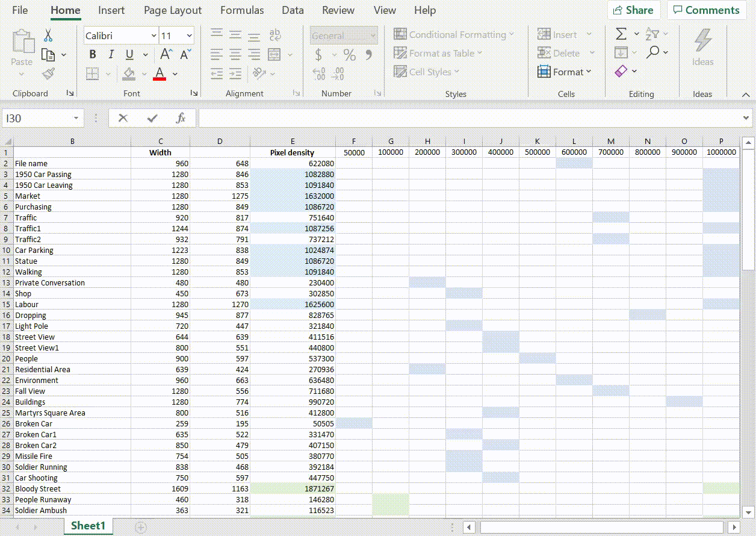Toggle Italic formatting
The height and width of the screenshot is (536, 756).
pos(111,55)
